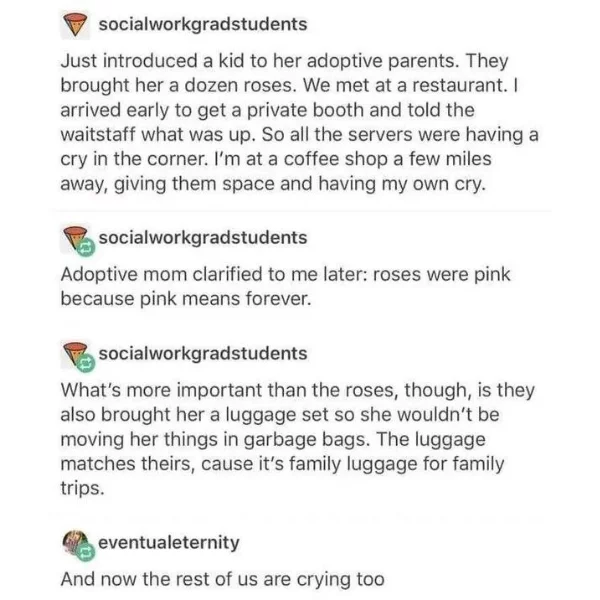Open the eventualeternity username link
Viewport: 600px width, 600px height.
[169, 543]
